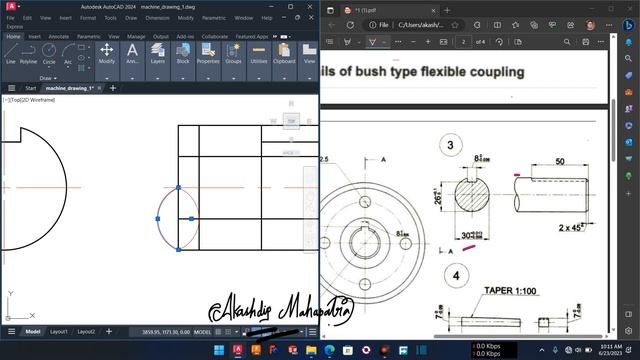Select the Hatch draw tool
640x360 pixels.
(82, 68)
